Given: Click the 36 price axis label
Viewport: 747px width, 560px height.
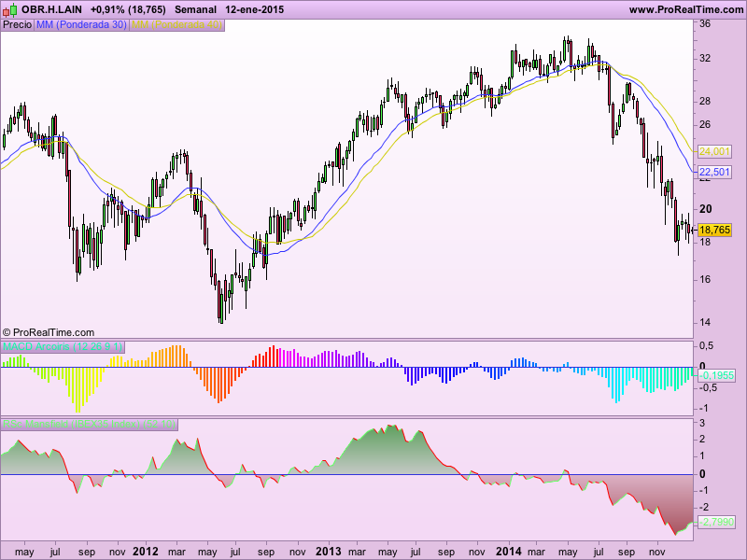Looking at the screenshot, I should click(x=705, y=24).
